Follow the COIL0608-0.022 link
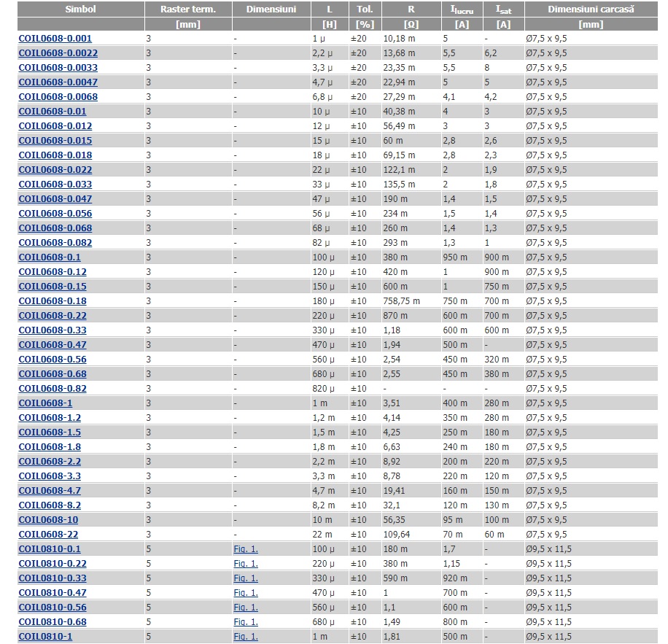The image size is (668, 644). pyautogui.click(x=55, y=170)
